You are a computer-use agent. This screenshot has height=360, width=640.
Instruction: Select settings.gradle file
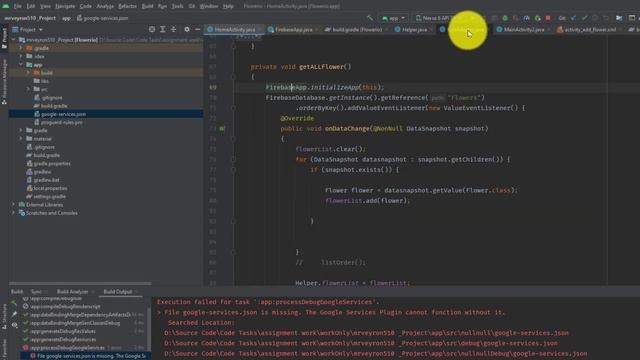(49, 196)
